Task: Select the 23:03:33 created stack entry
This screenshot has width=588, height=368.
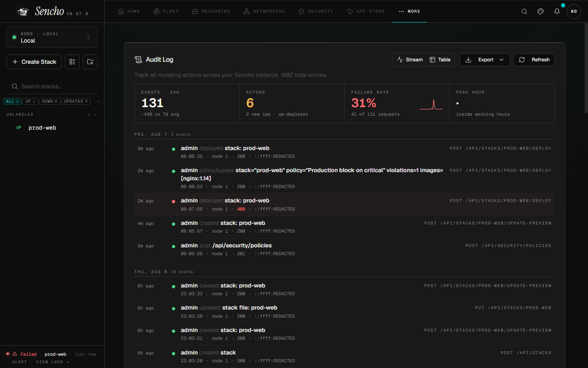Action: [x=345, y=289]
